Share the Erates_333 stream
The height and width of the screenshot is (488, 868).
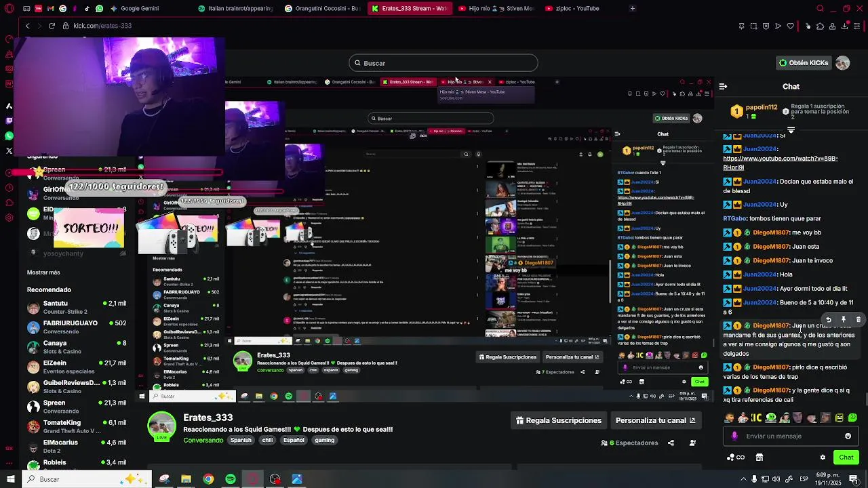pyautogui.click(x=671, y=443)
